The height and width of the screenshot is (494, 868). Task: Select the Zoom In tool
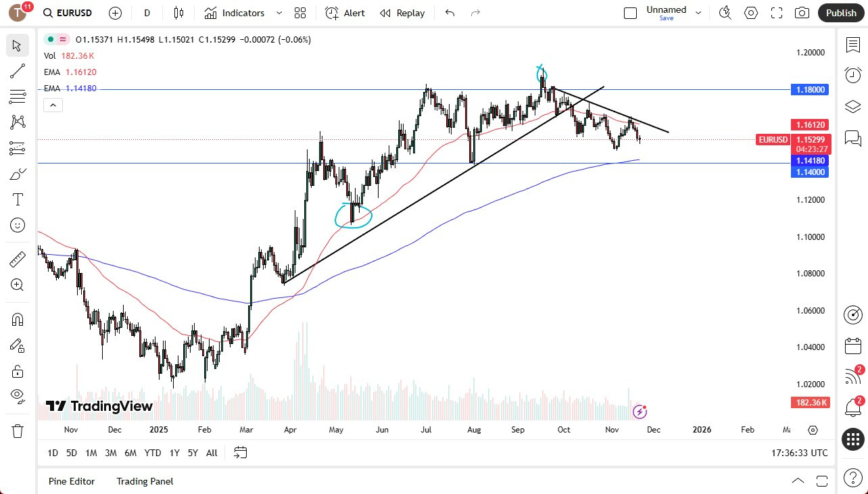pos(17,285)
